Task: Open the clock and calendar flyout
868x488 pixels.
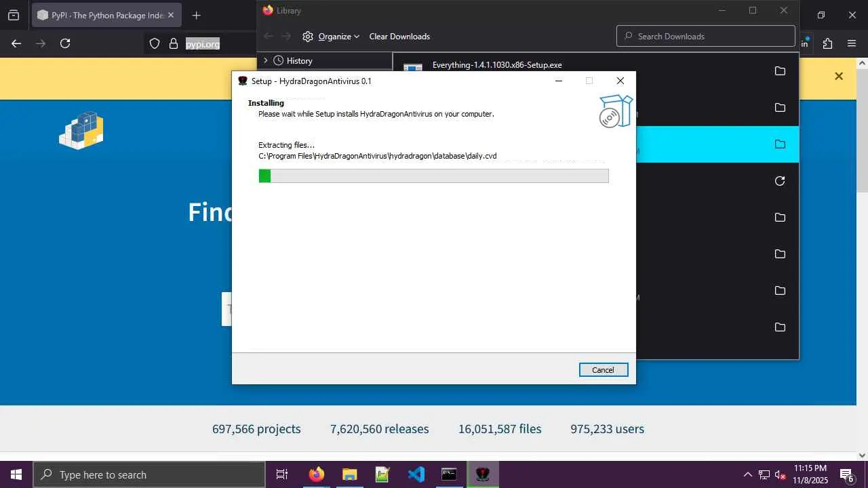Action: point(810,474)
